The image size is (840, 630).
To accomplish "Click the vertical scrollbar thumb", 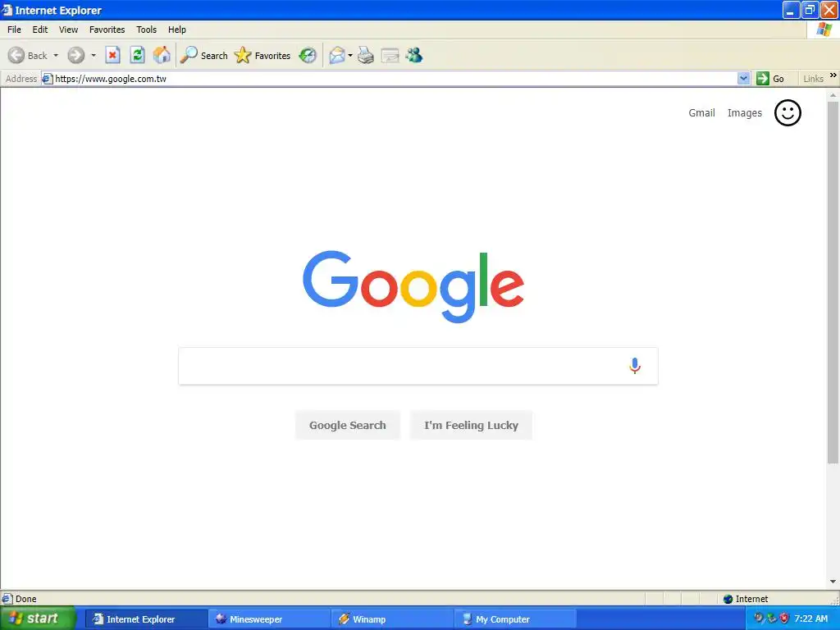I will 833,283.
